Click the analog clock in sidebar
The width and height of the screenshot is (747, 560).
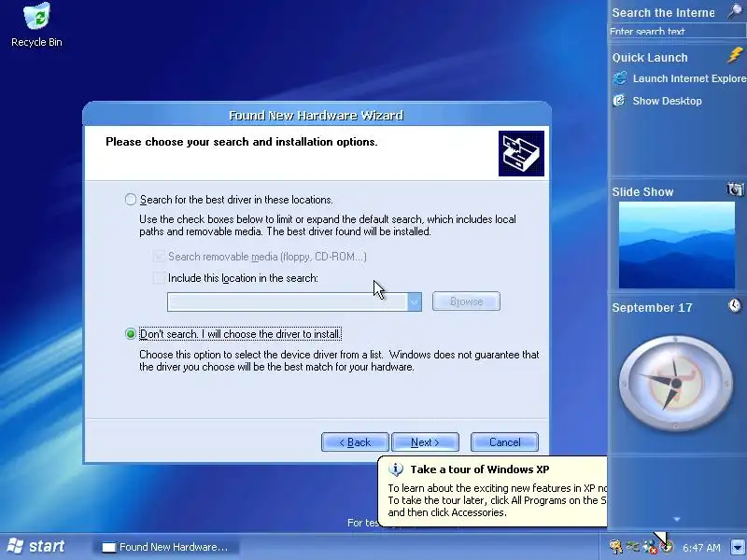(x=676, y=383)
